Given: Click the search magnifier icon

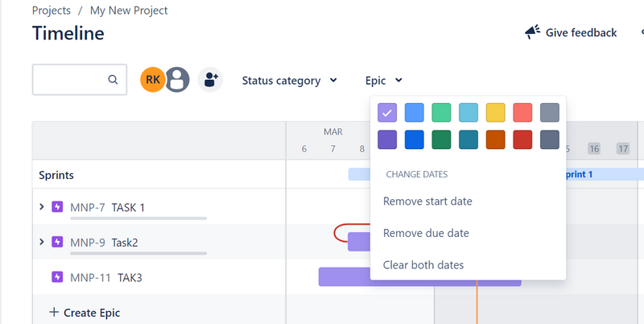Looking at the screenshot, I should click(114, 80).
